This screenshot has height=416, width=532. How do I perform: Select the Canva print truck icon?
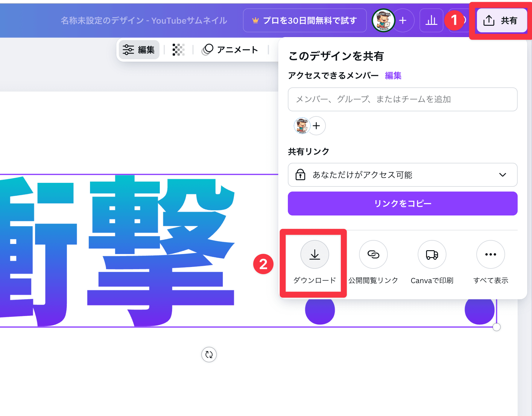(432, 255)
